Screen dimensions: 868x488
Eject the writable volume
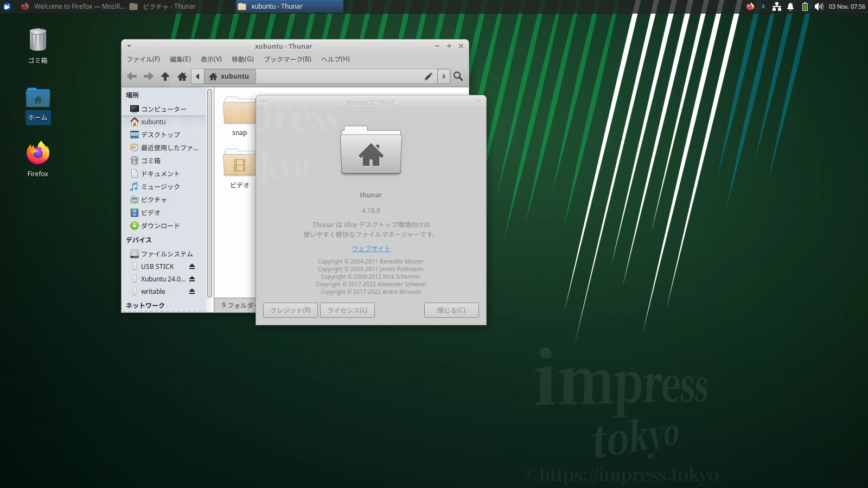[x=192, y=291]
